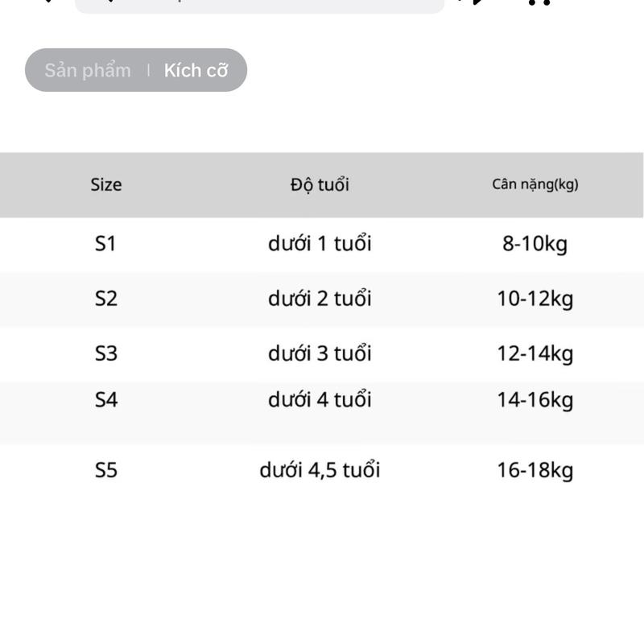Click the 10-12kg weight cell
This screenshot has width=644, height=644.
point(535,299)
